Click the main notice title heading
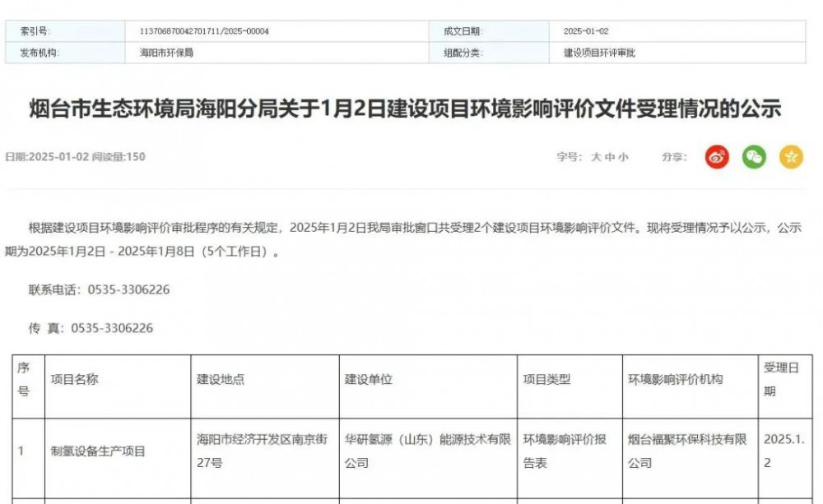The width and height of the screenshot is (823, 504). 405,109
